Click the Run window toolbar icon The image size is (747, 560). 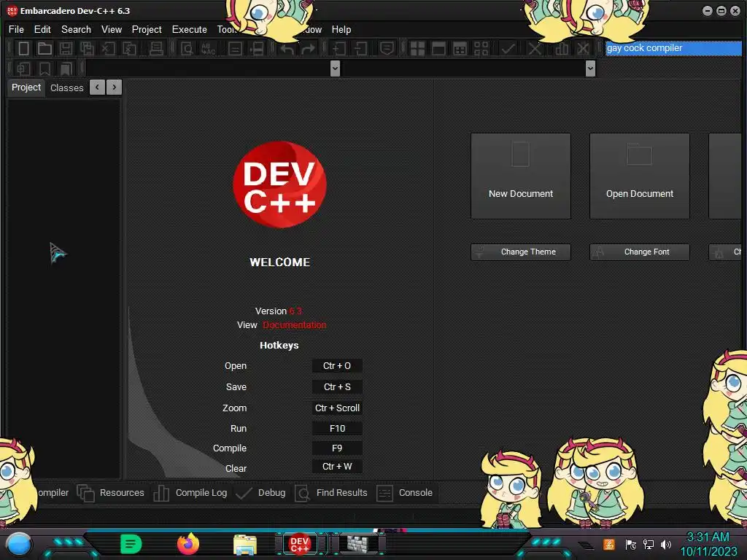438,49
